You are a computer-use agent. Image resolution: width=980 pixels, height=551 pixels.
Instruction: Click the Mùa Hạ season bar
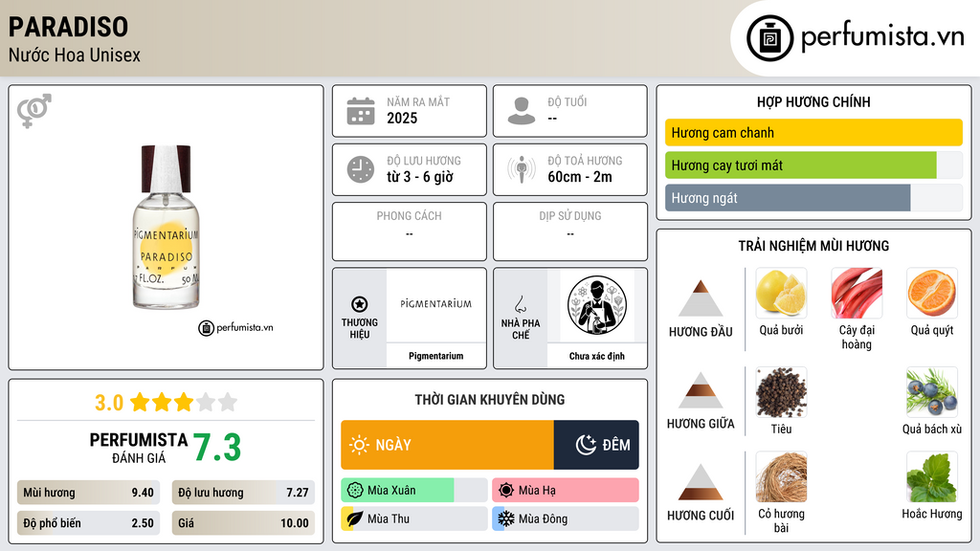[x=566, y=491]
